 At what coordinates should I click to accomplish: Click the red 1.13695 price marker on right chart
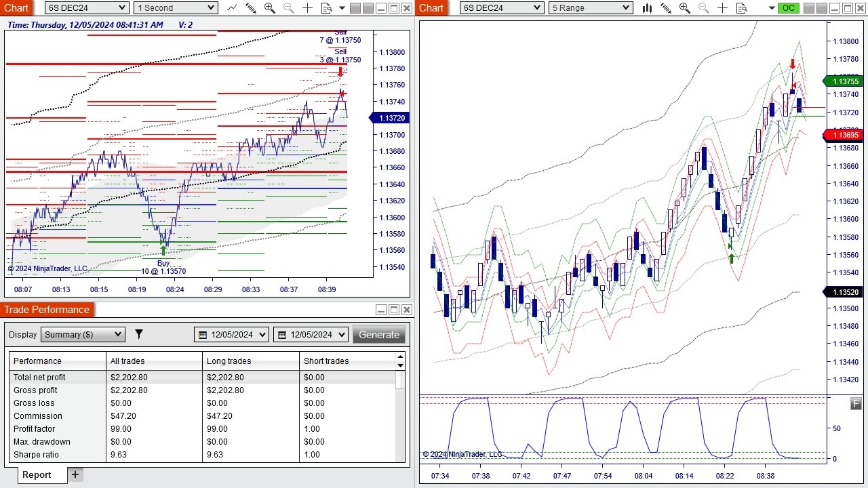click(x=843, y=135)
